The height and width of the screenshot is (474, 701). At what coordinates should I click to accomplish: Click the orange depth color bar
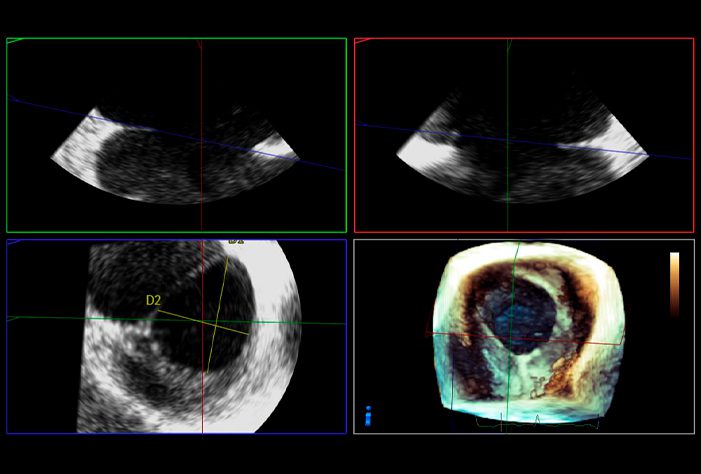[x=674, y=284]
